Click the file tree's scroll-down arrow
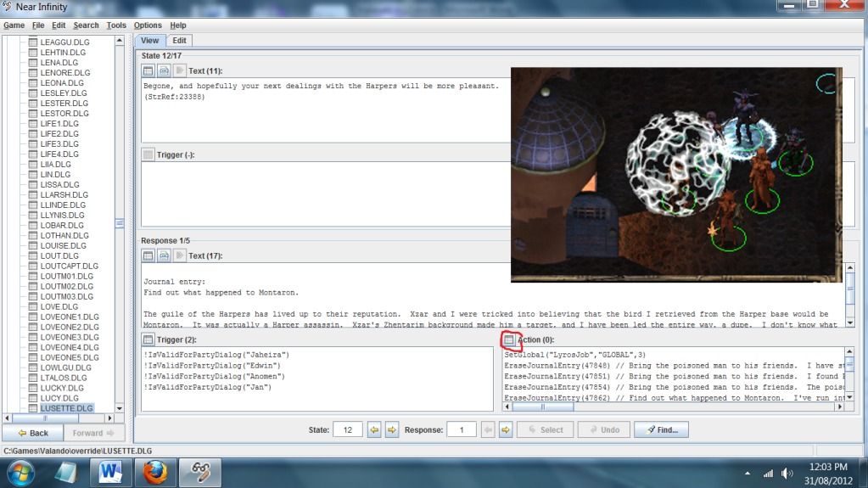 (119, 408)
